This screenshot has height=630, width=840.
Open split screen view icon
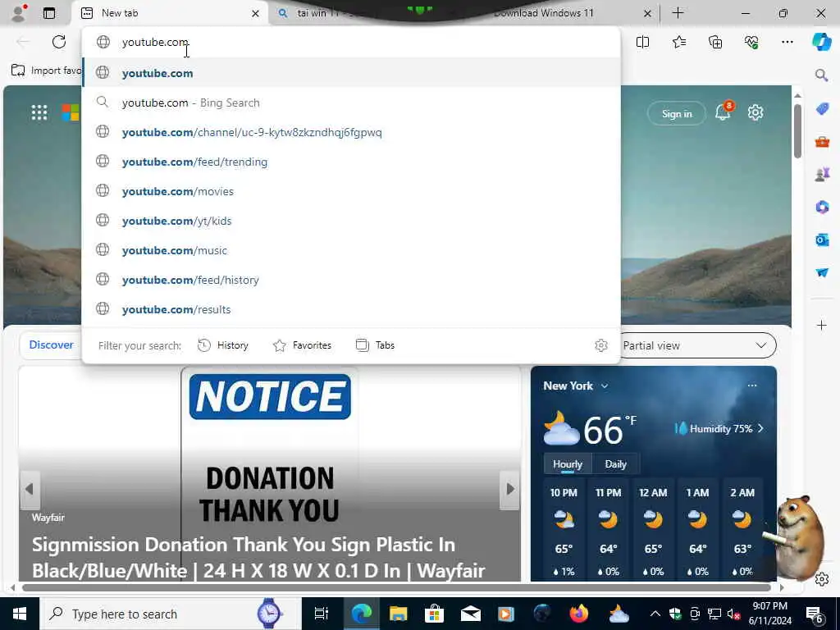(642, 42)
